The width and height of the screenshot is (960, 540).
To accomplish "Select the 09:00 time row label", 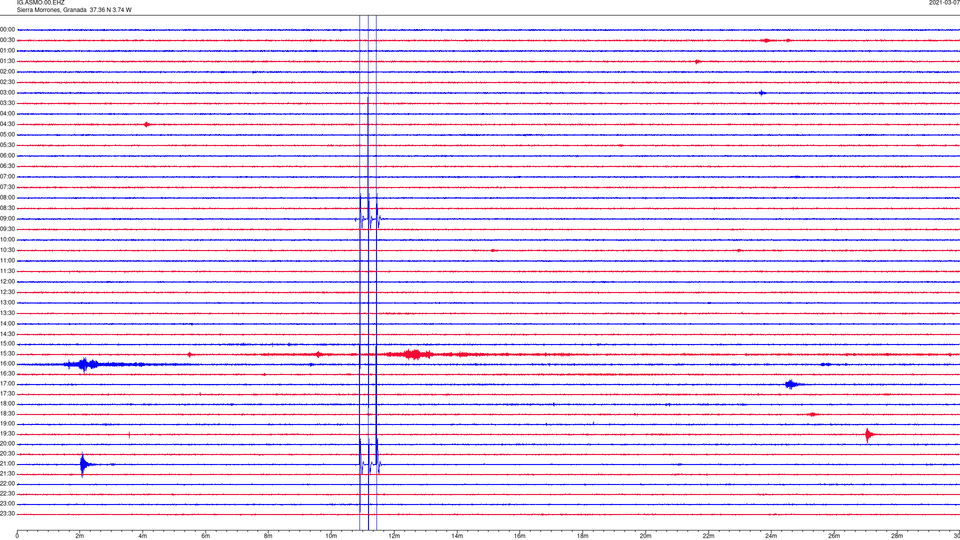I will pos(7,219).
